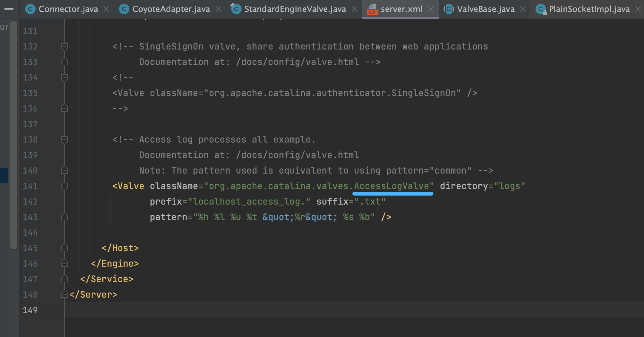The image size is (644, 337).
Task: Click the server.xml file icon
Action: (x=372, y=9)
